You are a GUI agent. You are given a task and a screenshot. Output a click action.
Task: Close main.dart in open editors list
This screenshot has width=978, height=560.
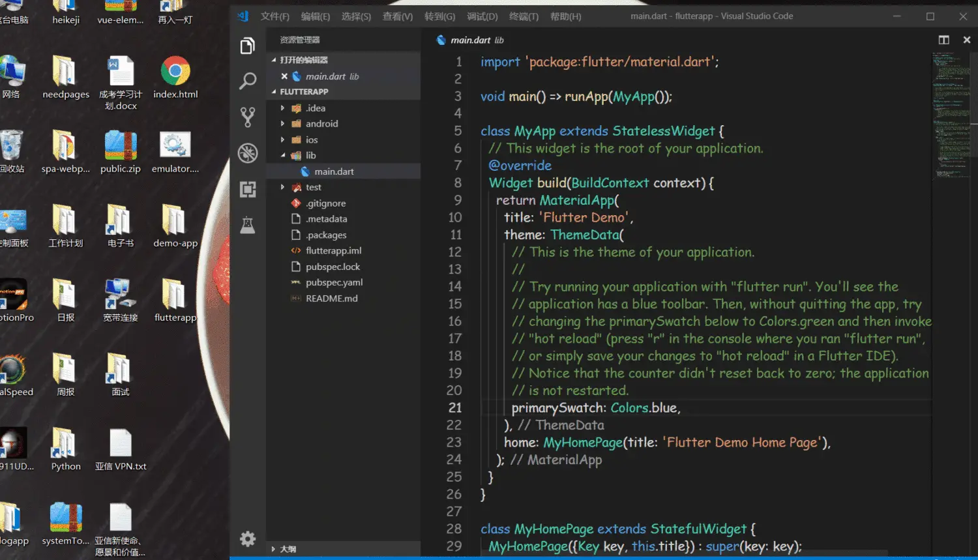[x=284, y=76]
